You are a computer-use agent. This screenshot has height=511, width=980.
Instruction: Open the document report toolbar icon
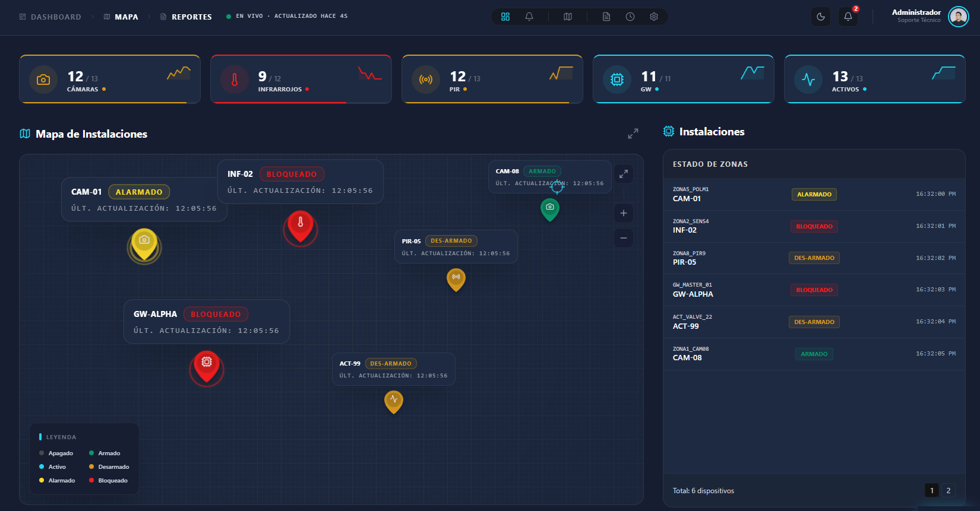click(606, 17)
